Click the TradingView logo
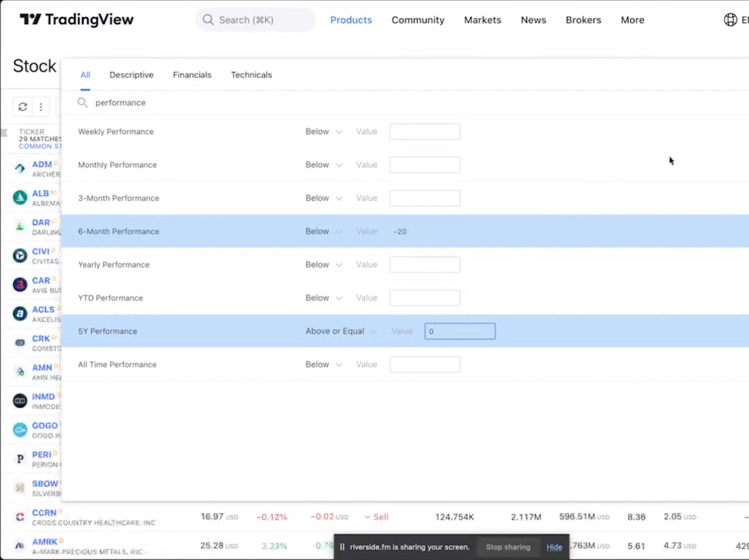 [77, 20]
